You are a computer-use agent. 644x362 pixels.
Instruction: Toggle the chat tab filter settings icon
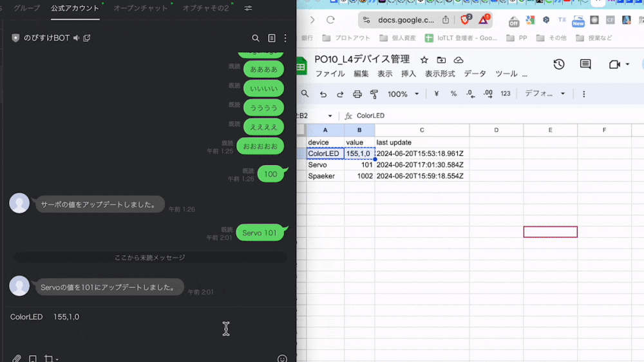coord(248,8)
